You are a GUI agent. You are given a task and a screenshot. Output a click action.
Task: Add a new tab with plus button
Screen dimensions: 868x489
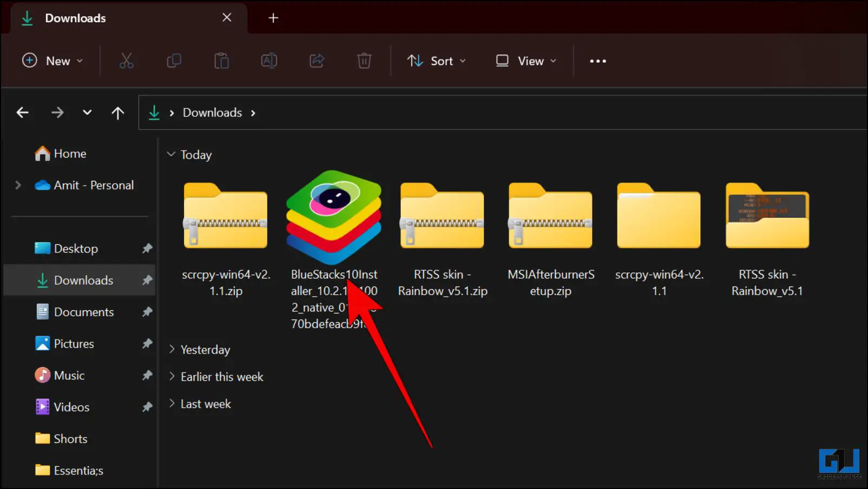tap(273, 18)
